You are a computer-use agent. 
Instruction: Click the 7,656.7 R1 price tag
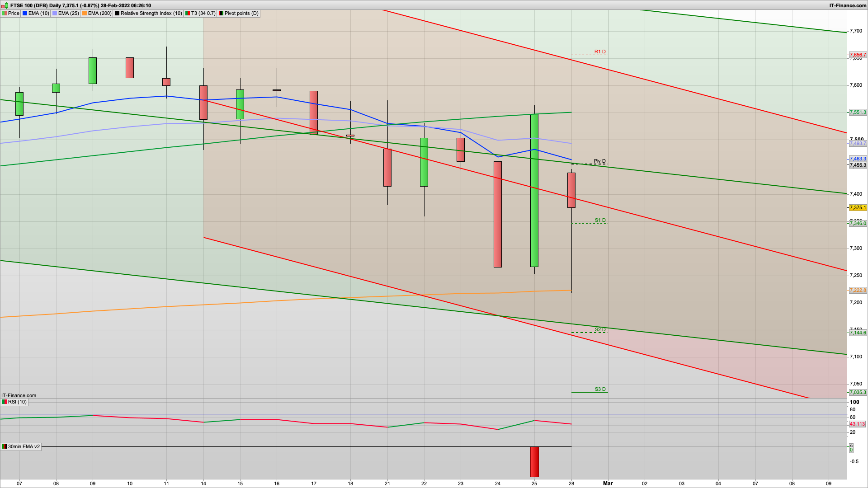pyautogui.click(x=858, y=55)
